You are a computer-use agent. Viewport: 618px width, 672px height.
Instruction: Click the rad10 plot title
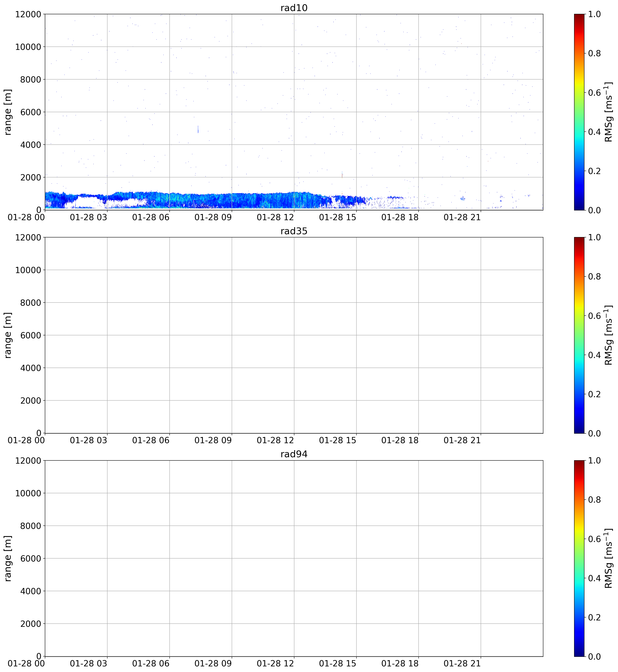294,8
